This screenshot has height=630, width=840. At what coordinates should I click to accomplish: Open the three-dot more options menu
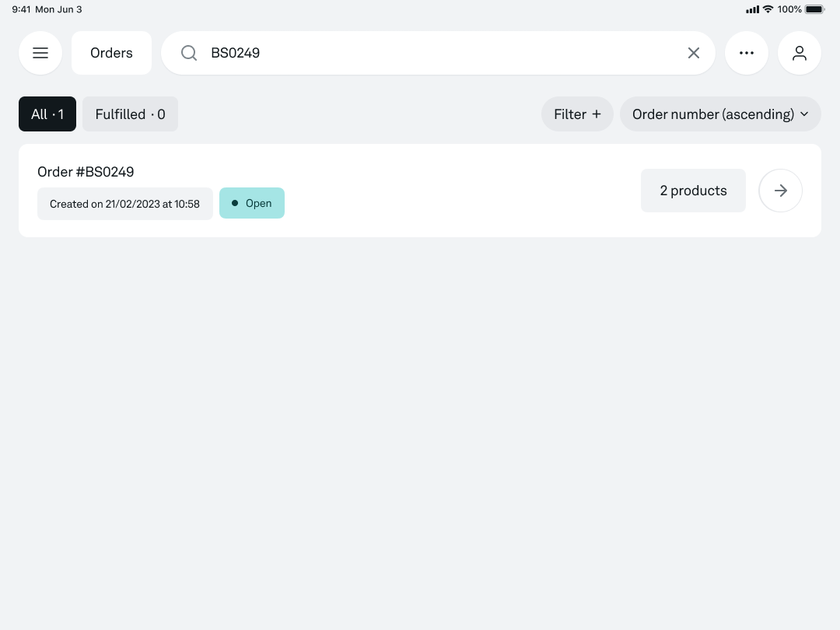point(746,53)
